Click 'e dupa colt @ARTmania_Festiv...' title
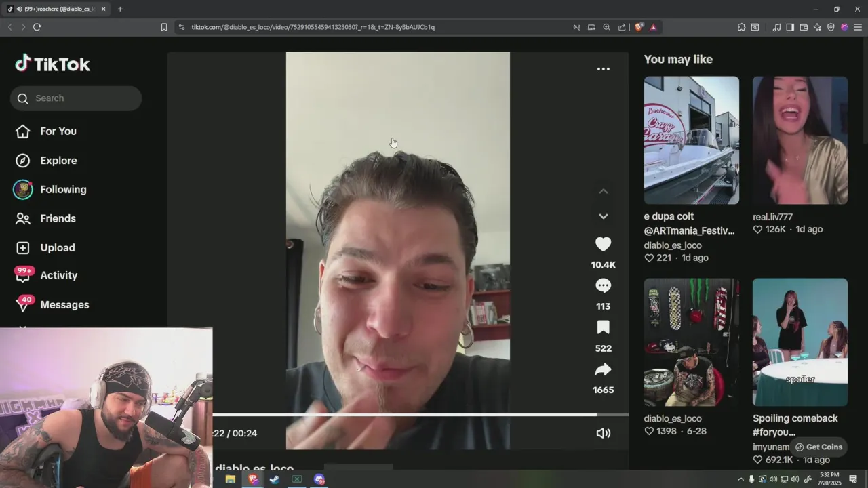 [x=689, y=224]
